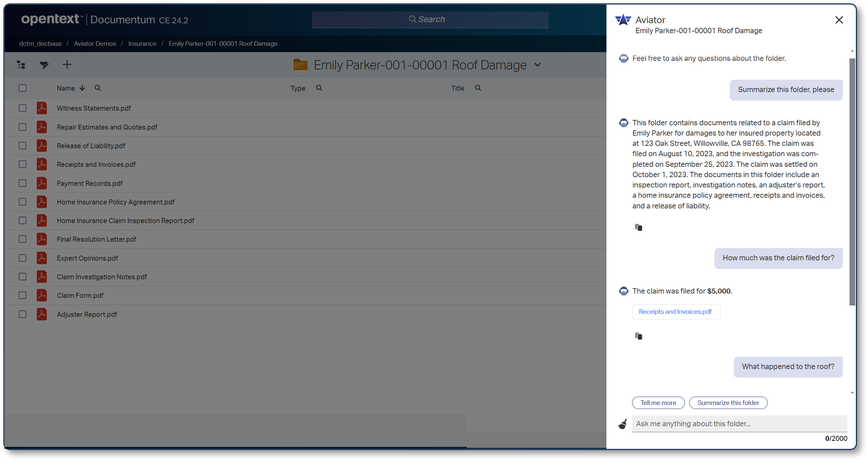The image size is (868, 461).
Task: Focus the top Search field
Action: [x=430, y=19]
